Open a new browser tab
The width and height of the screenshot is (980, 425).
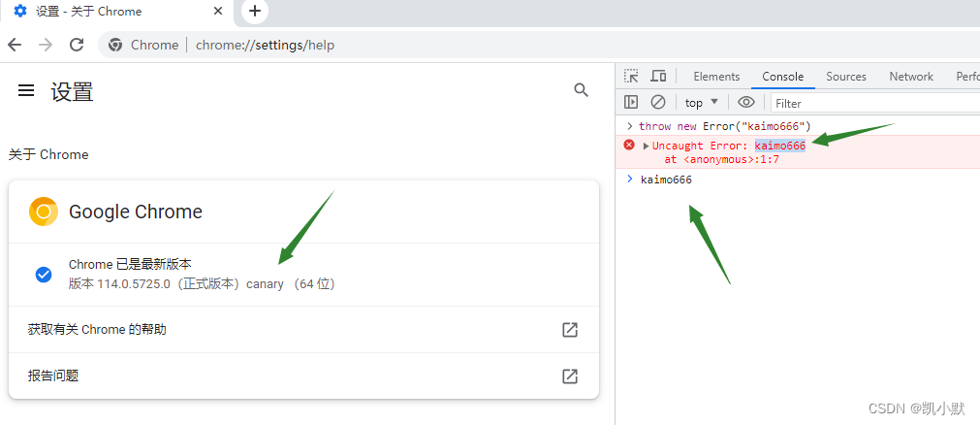[254, 12]
